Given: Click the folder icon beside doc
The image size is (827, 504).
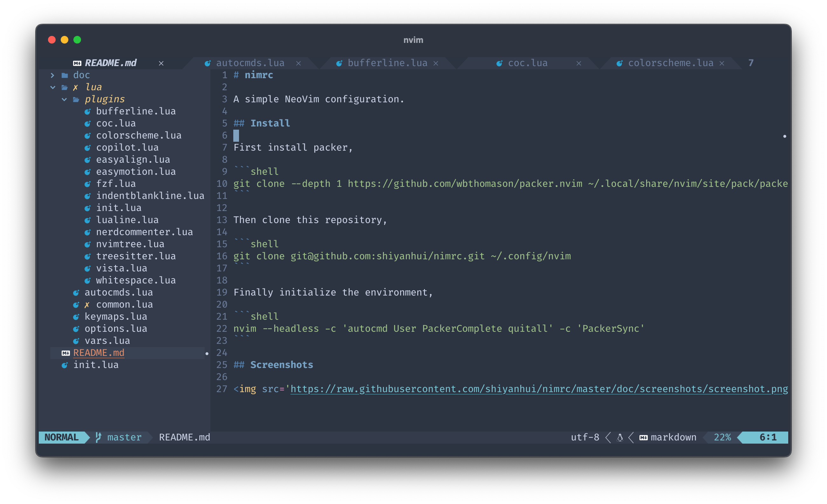Looking at the screenshot, I should (65, 76).
